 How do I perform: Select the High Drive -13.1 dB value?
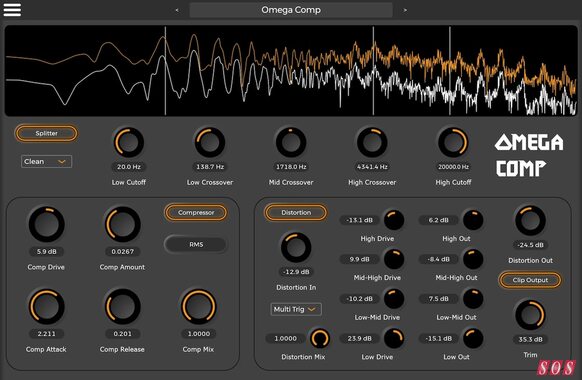359,220
